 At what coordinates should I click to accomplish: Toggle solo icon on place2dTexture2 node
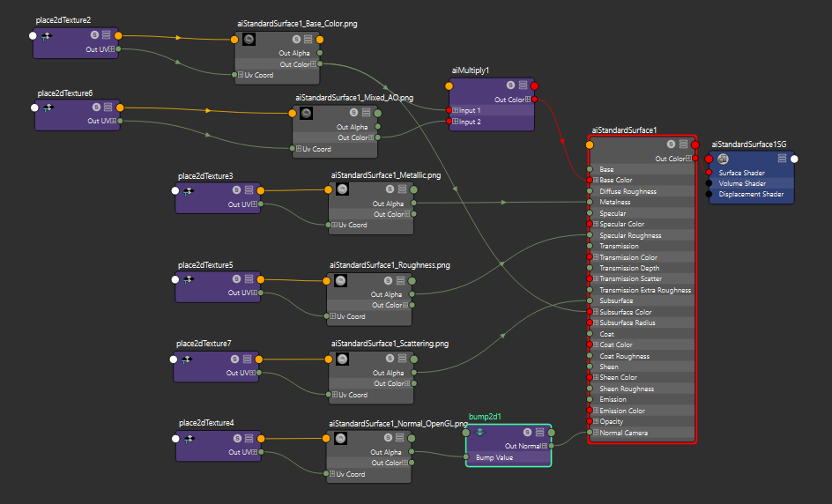(94, 35)
